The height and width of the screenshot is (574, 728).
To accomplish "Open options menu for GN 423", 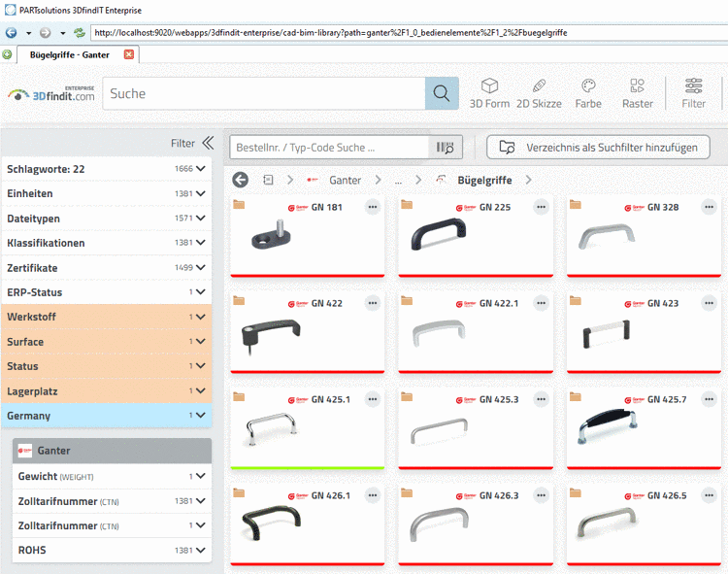I will coord(709,303).
